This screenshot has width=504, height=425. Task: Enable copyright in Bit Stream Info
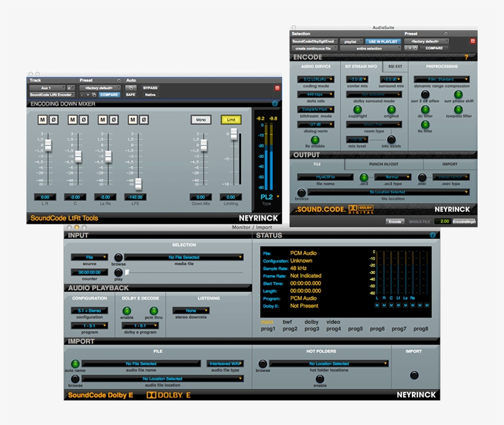(x=357, y=111)
